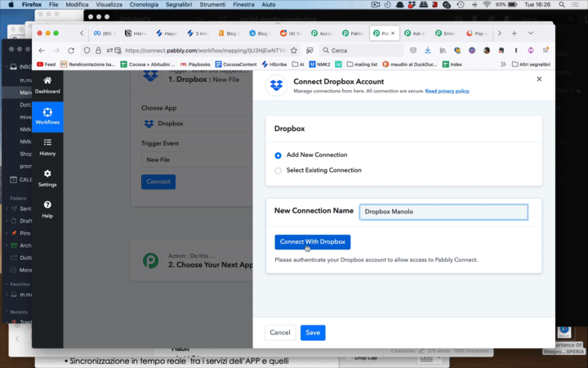This screenshot has width=588, height=368.
Task: Open the Cronologia menu in menu bar
Action: [144, 5]
